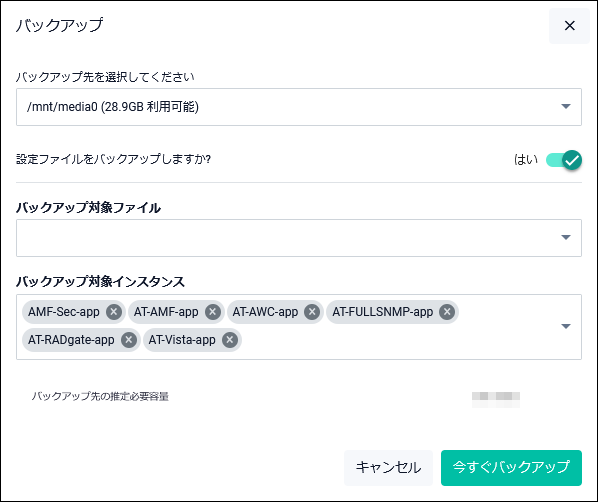Screen dimensions: 598x502
Task: Remove the AMF-Sec-app instance chip
Action: click(x=114, y=312)
